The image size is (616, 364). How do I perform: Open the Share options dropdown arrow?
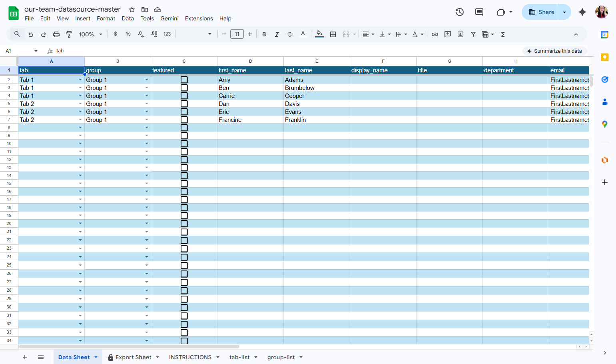564,12
